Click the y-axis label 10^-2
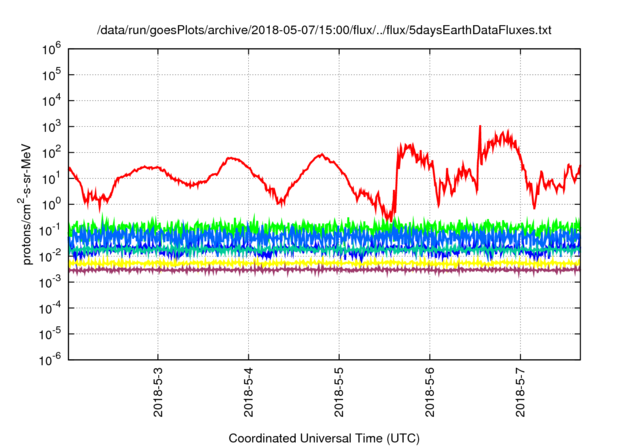This screenshot has height=448, width=640. click(51, 257)
